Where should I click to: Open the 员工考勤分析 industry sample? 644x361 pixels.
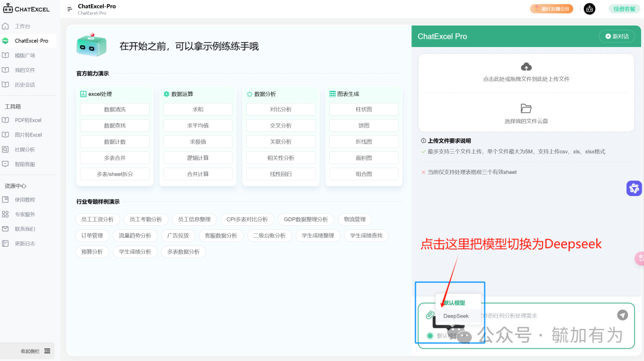146,219
